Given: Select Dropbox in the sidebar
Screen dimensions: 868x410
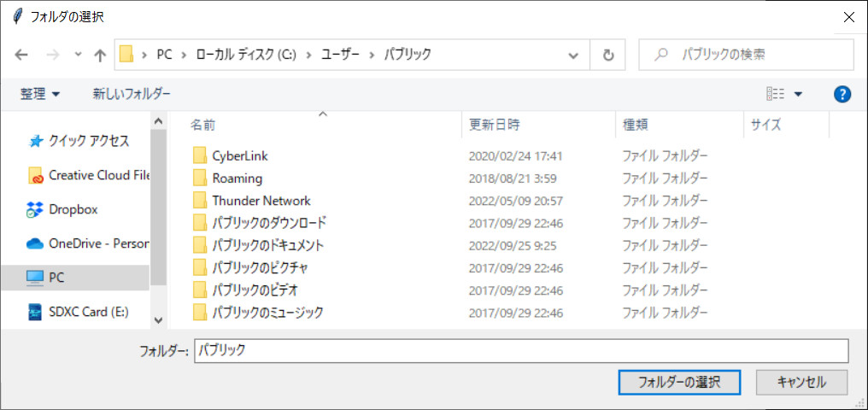Looking at the screenshot, I should pyautogui.click(x=73, y=208).
